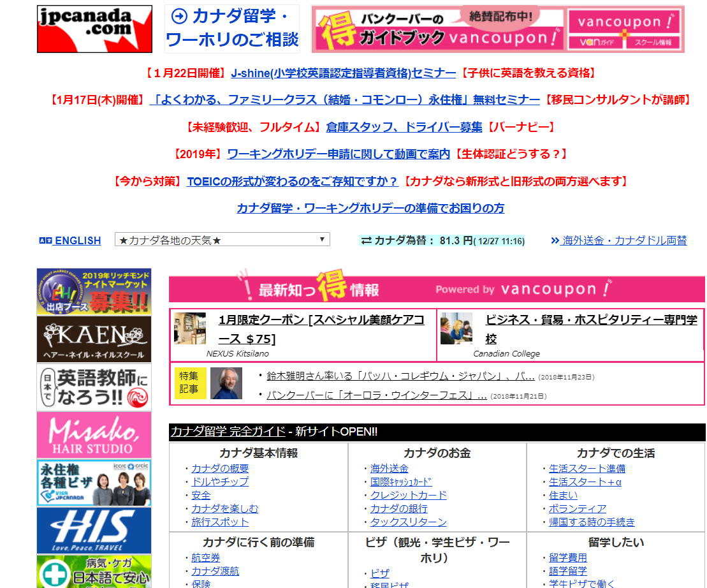
Task: Open カナダ留学・ワーキングホリデーの準備でお困りの方 link
Action: 370,208
